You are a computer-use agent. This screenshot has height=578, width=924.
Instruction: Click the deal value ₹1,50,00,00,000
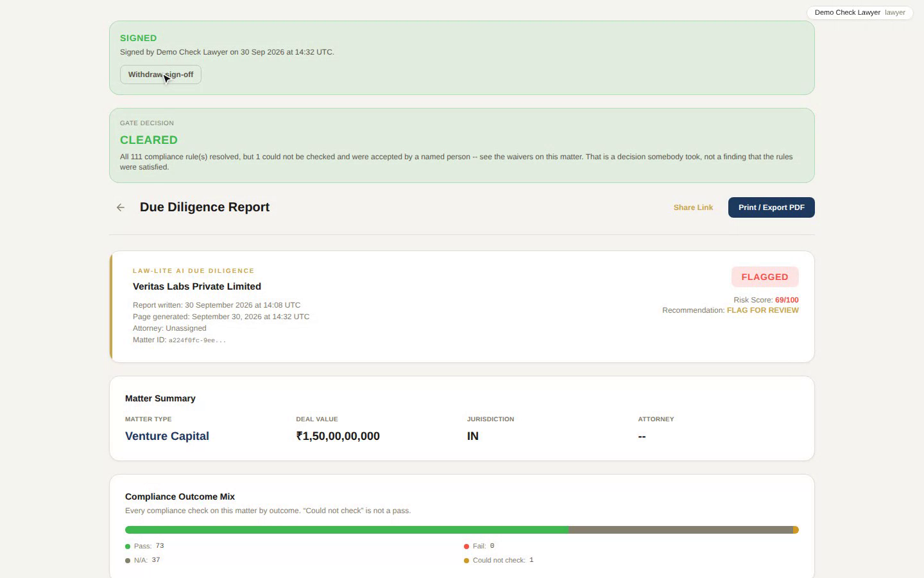coord(338,436)
